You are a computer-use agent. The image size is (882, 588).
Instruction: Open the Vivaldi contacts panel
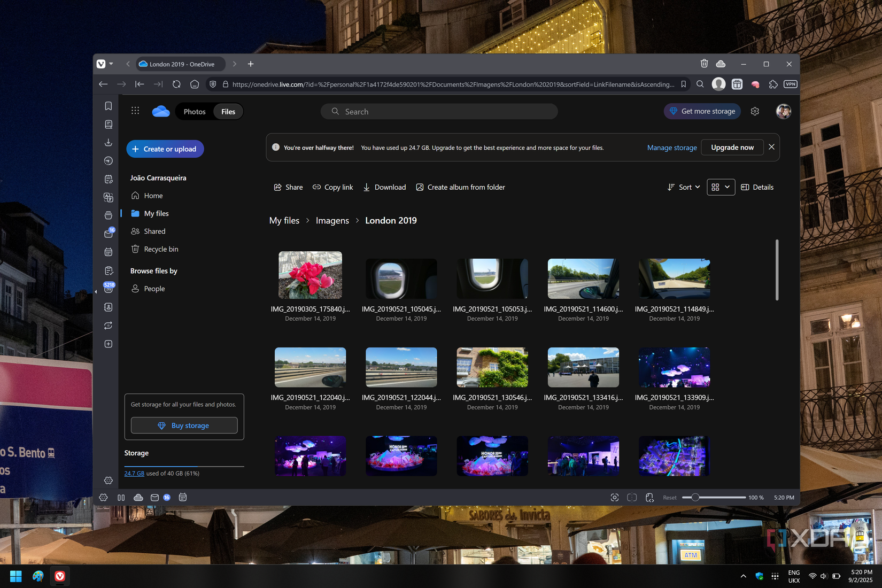(109, 307)
